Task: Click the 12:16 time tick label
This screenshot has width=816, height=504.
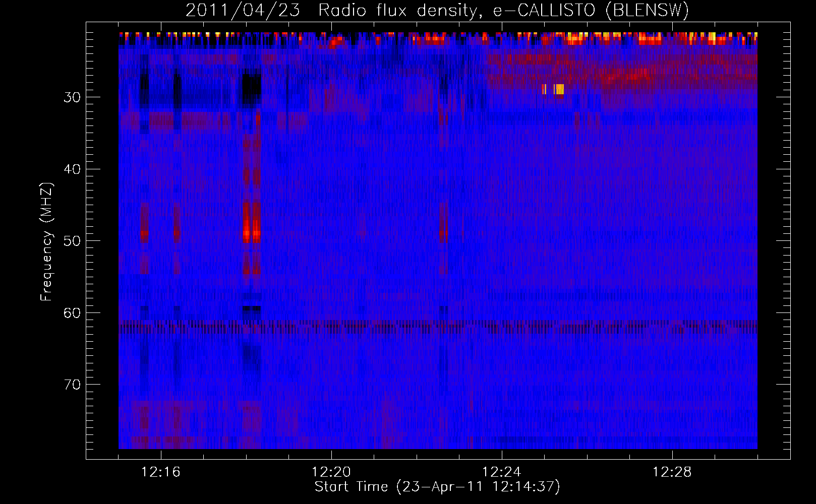Action: click(161, 472)
